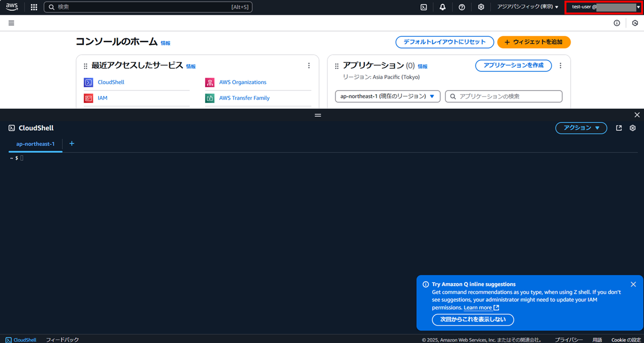Viewport: 644px width, 343px height.
Task: Click the アプリケーションの検索 search field
Action: click(x=504, y=96)
